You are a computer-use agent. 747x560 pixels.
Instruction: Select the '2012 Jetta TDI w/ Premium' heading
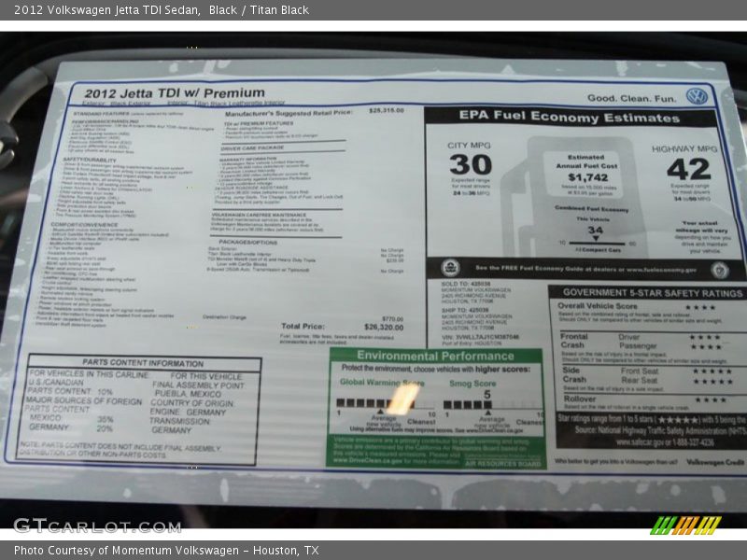[175, 92]
